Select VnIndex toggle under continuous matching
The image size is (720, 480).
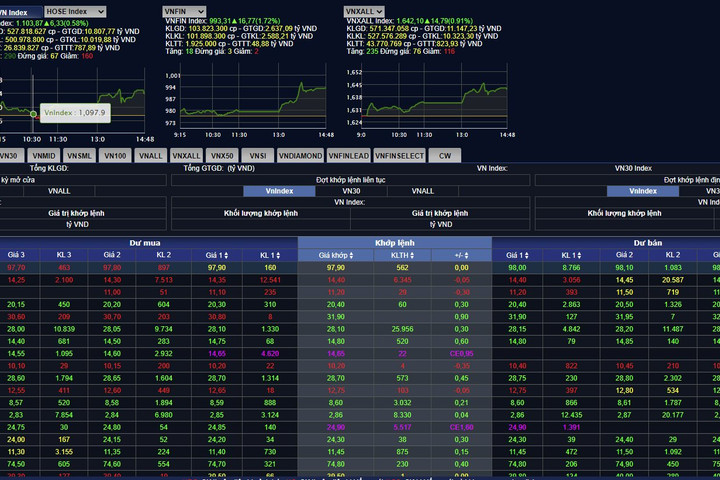tap(279, 191)
